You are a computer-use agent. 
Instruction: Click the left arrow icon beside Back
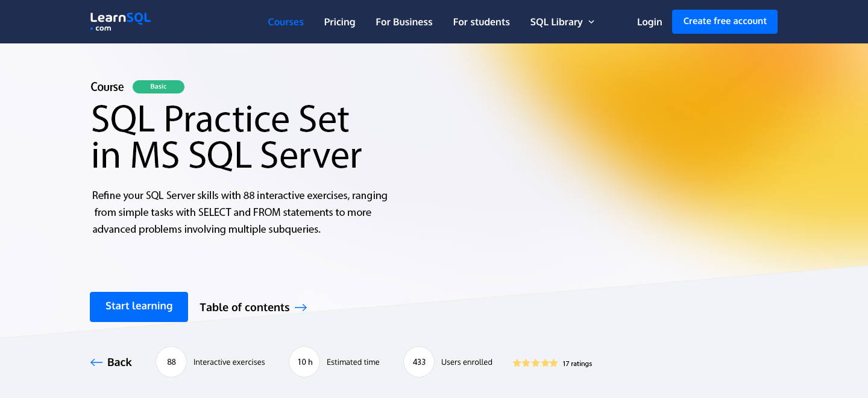coord(96,362)
